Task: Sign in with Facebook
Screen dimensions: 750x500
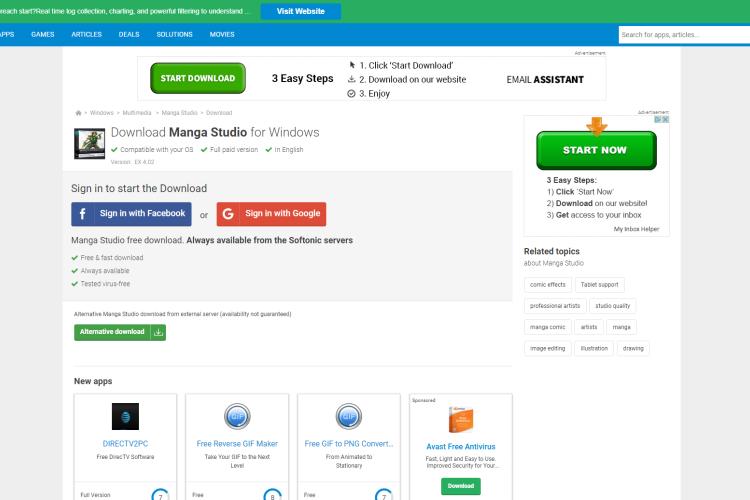Action: (132, 214)
